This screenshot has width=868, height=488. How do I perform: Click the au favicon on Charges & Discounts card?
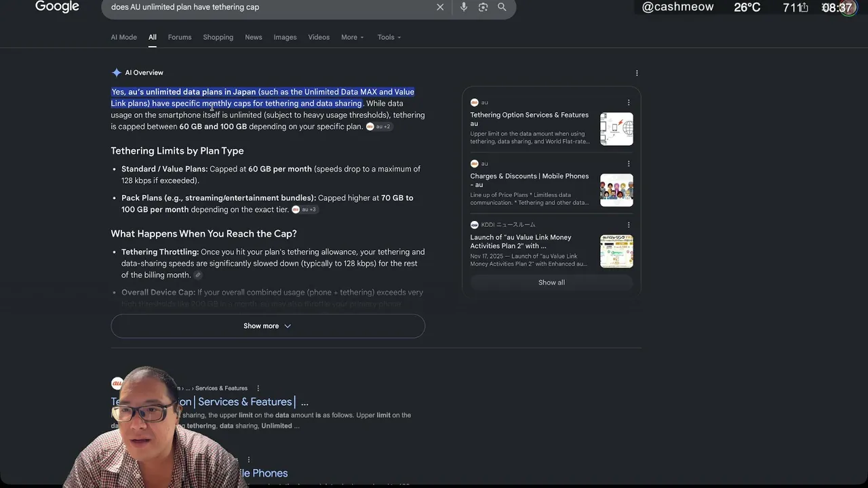pyautogui.click(x=475, y=163)
